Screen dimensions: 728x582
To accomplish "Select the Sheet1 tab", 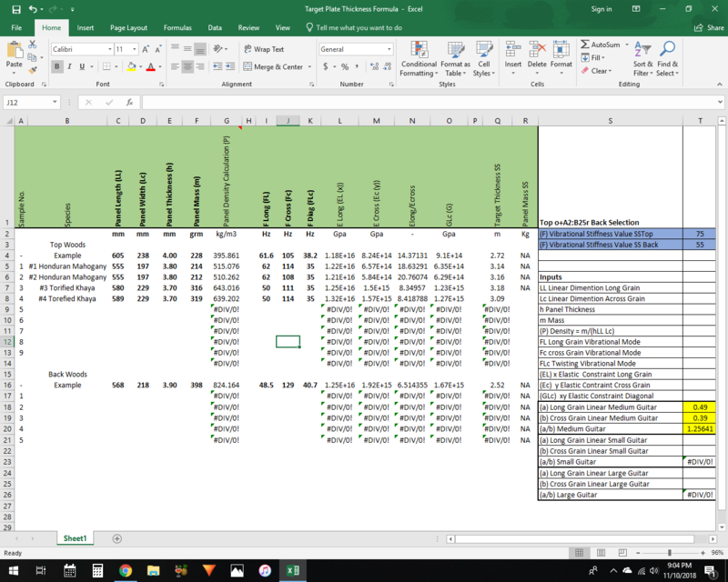I will [x=75, y=538].
